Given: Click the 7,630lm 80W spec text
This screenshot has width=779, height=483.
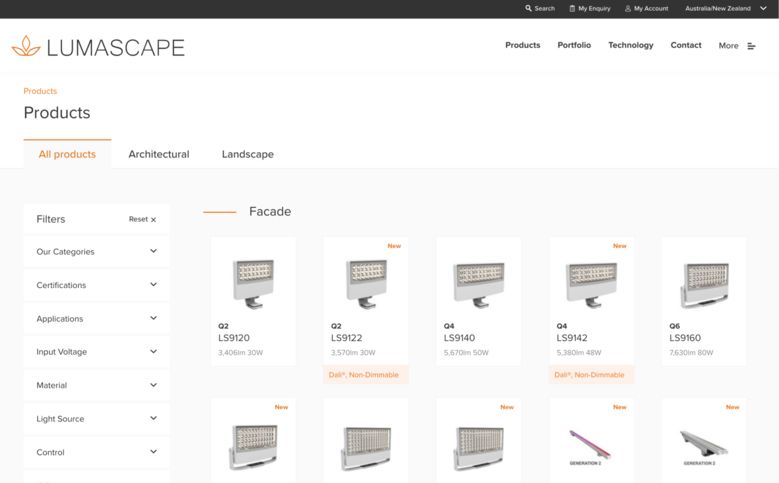Looking at the screenshot, I should click(691, 353).
